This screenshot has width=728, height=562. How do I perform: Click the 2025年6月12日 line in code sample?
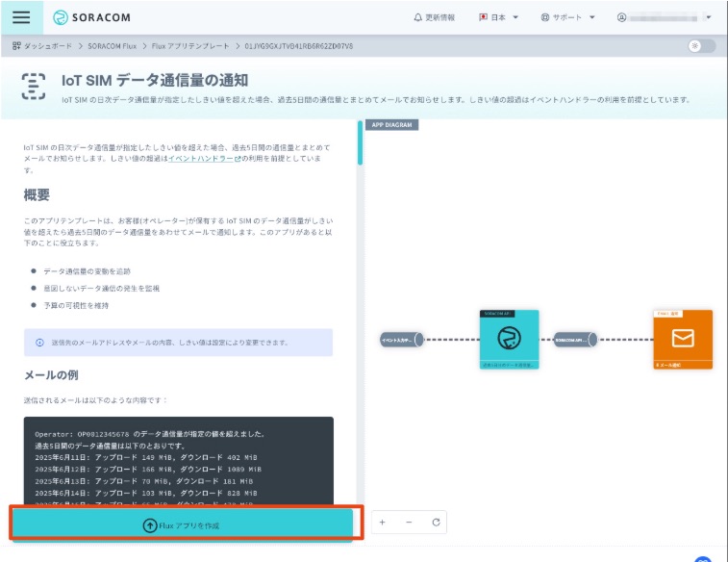click(x=148, y=470)
